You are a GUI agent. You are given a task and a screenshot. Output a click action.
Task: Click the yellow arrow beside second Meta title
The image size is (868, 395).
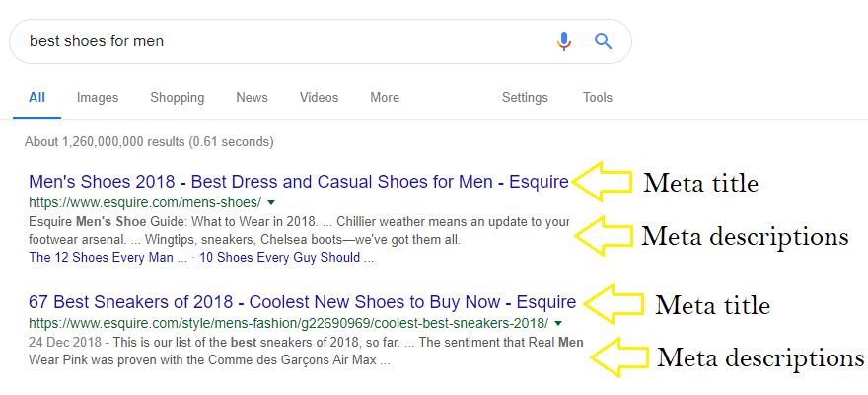pos(614,303)
